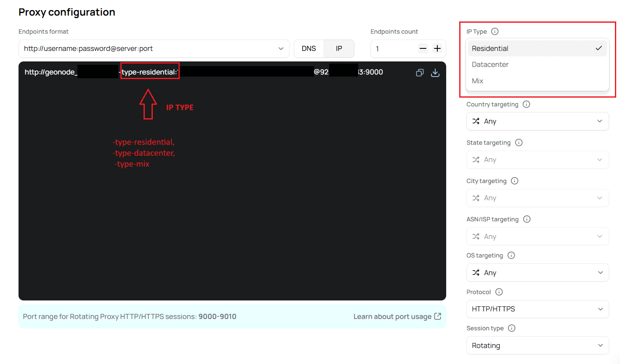Show info for Session type

[x=512, y=328]
